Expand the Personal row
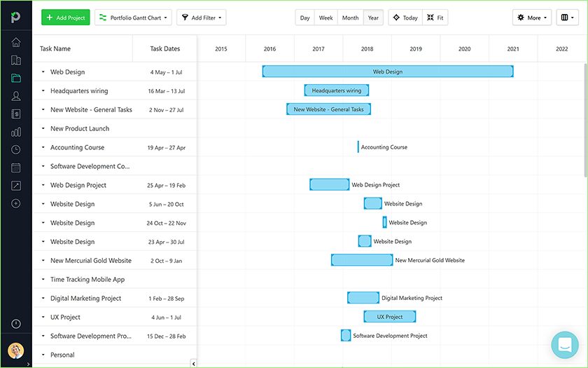Viewport: 588px width, 368px height. 43,355
